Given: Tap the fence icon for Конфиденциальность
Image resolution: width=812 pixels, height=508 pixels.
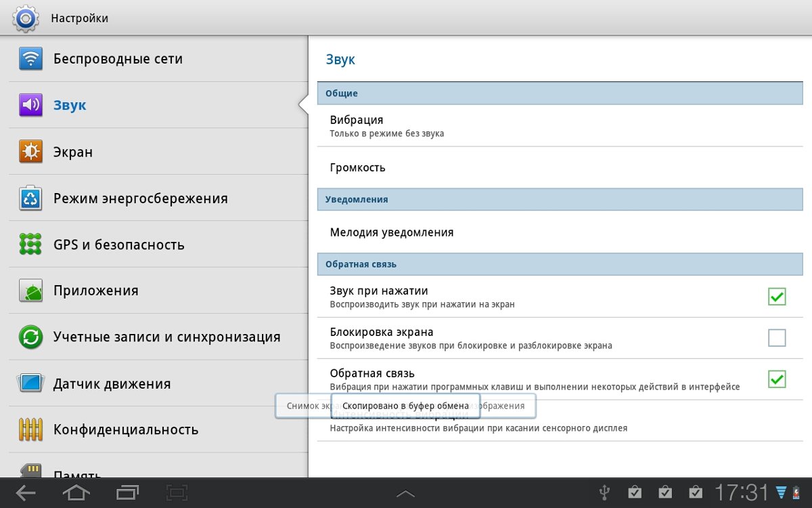Looking at the screenshot, I should pyautogui.click(x=30, y=429).
